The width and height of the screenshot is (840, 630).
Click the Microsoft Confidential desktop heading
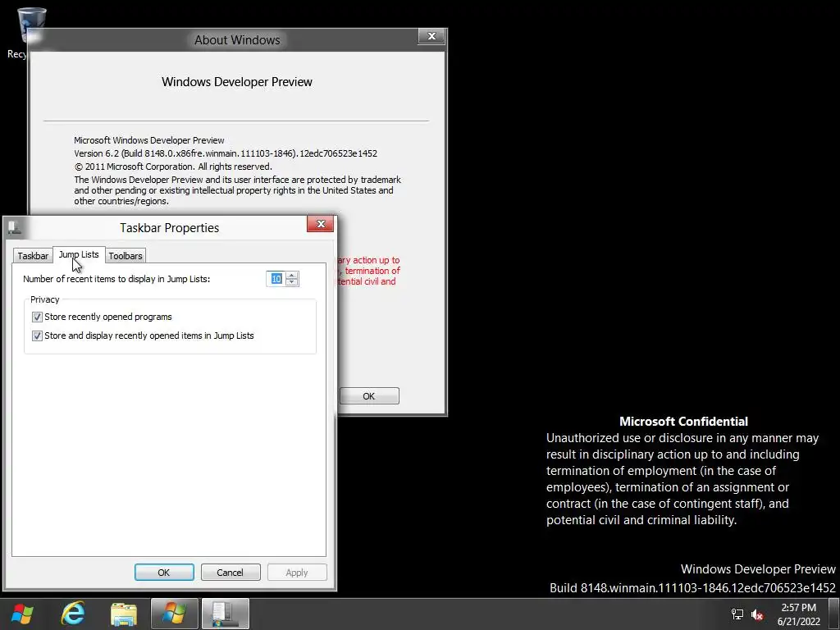[x=683, y=421]
